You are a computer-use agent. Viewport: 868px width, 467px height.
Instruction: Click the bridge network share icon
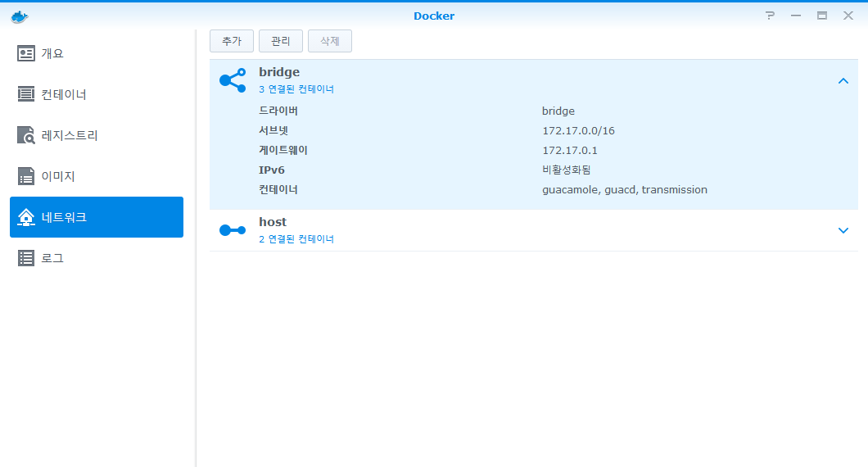233,80
